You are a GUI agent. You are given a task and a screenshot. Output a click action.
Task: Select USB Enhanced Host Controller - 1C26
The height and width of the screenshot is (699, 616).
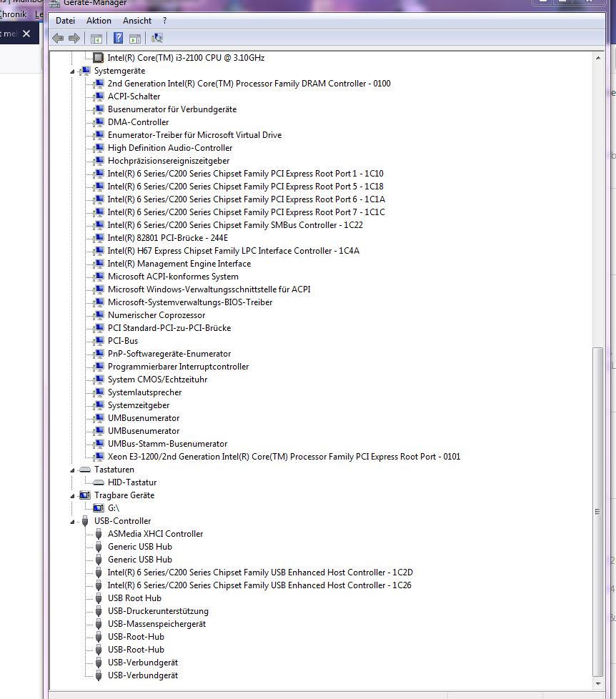(x=259, y=586)
